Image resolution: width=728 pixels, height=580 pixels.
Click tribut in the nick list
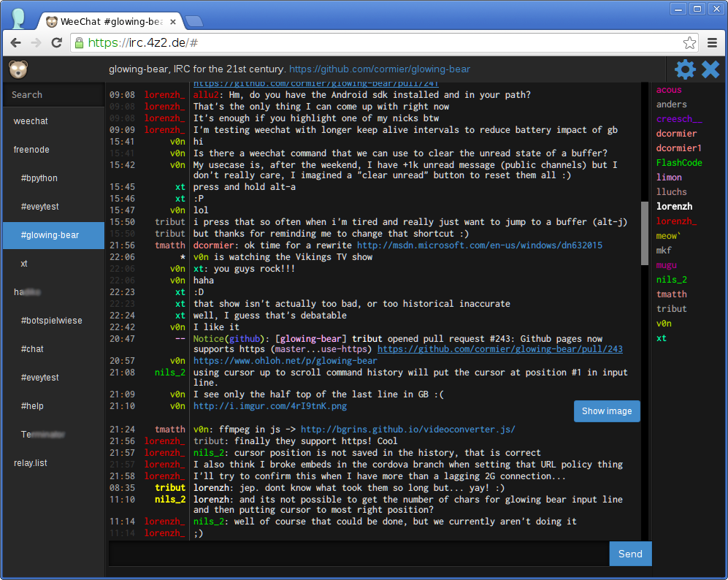[x=671, y=309]
